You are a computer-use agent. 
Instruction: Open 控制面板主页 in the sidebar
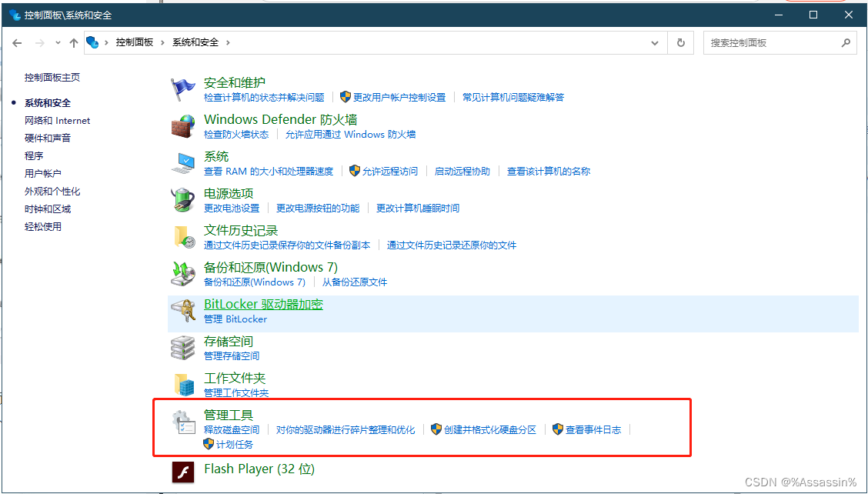pyautogui.click(x=52, y=78)
